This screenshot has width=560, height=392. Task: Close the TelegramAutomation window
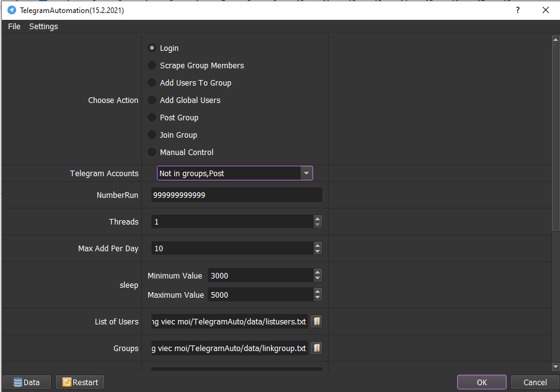click(x=545, y=10)
